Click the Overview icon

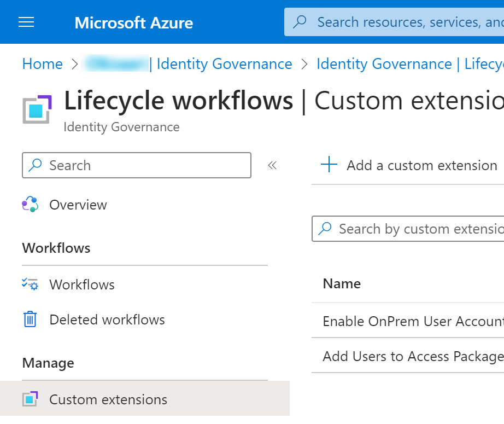coord(30,205)
